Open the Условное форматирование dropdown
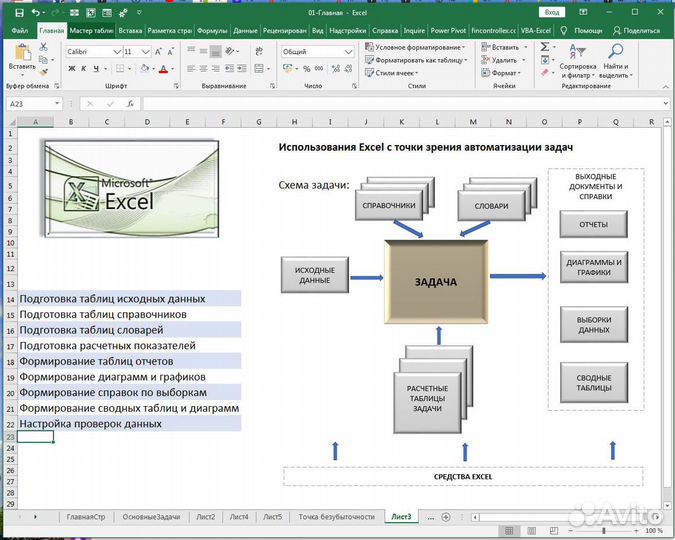 pos(415,47)
